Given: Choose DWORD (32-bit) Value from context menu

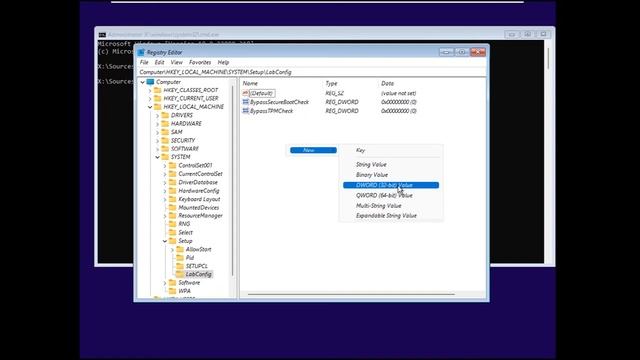Looking at the screenshot, I should coord(391,185).
